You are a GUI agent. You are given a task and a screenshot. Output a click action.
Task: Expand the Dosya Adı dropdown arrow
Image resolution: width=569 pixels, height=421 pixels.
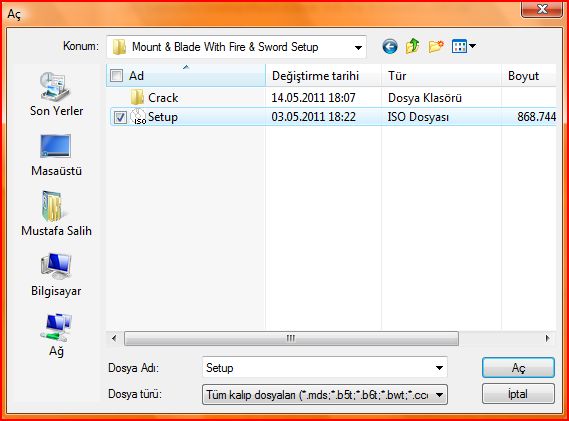click(x=439, y=368)
